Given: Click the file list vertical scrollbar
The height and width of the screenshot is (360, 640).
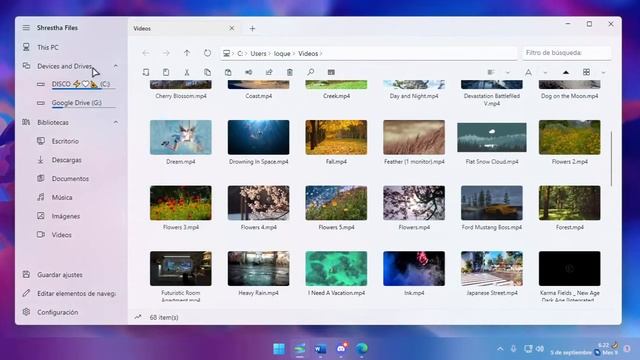Looking at the screenshot, I should click(x=611, y=159).
